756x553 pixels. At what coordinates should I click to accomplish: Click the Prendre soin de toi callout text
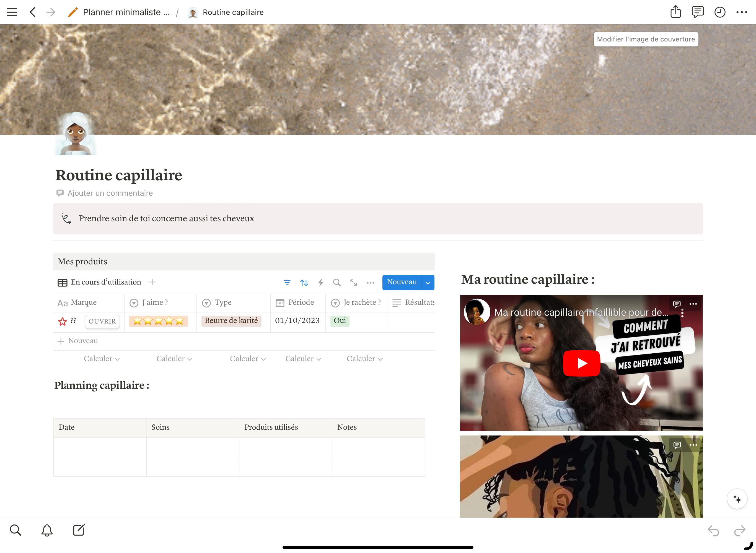click(x=167, y=219)
